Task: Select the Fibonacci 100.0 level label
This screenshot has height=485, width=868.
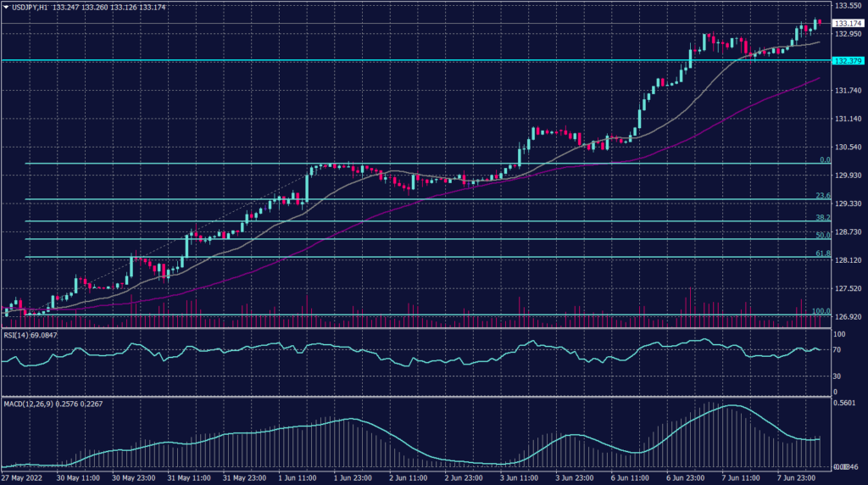Action: click(x=820, y=311)
